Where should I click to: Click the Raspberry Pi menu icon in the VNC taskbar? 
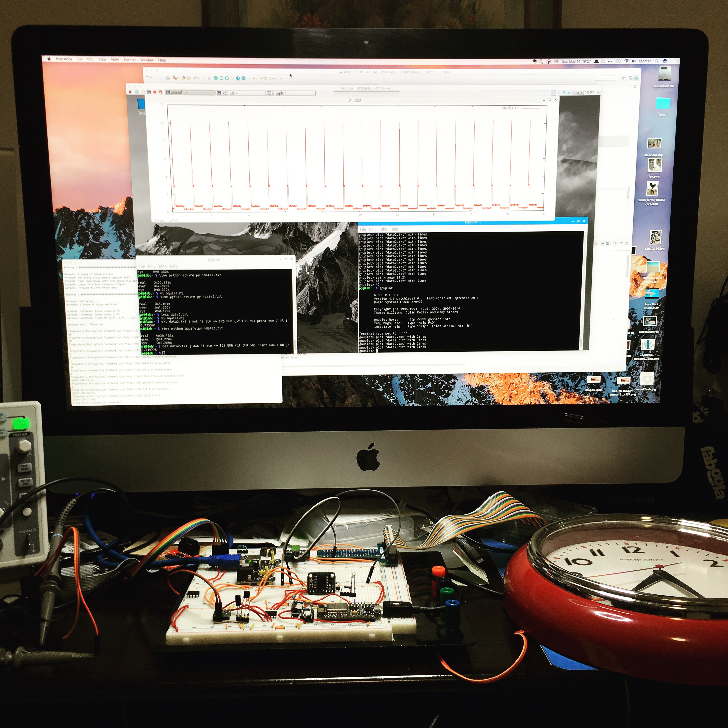coord(130,92)
